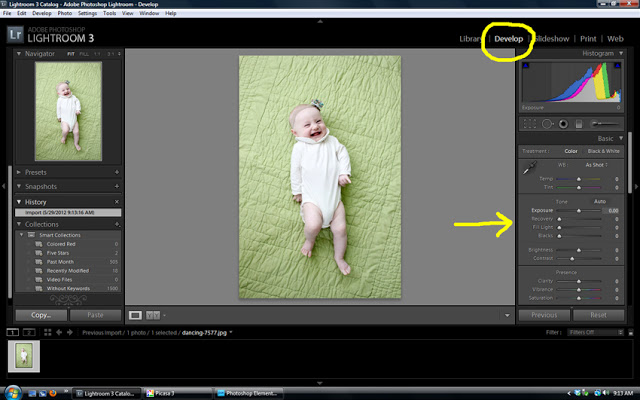Select the Graduated Filter tool
640x400 pixels.
pos(579,124)
